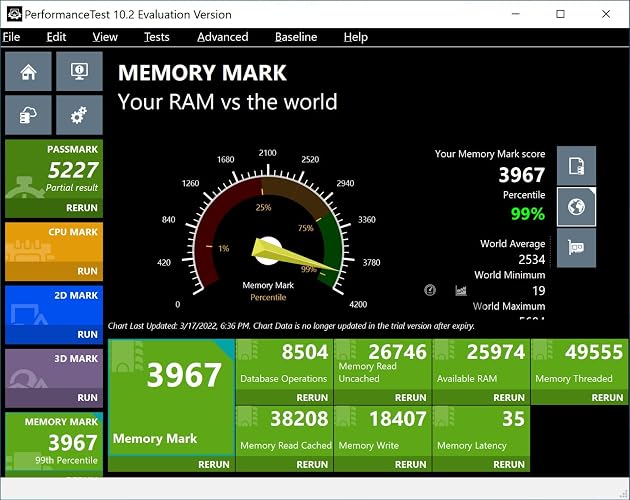Screen dimensions: 630x500
Task: Open the View menu
Action: tap(105, 37)
